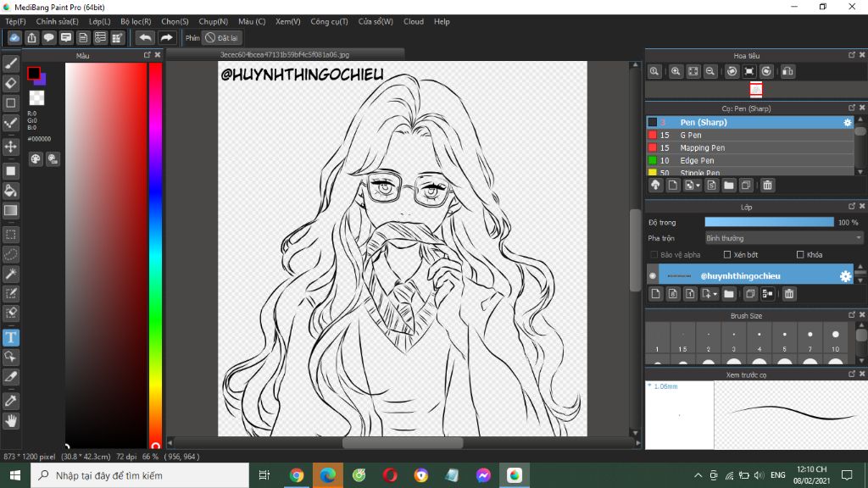
Task: Zoom in using navigator magnifier plus
Action: (676, 71)
